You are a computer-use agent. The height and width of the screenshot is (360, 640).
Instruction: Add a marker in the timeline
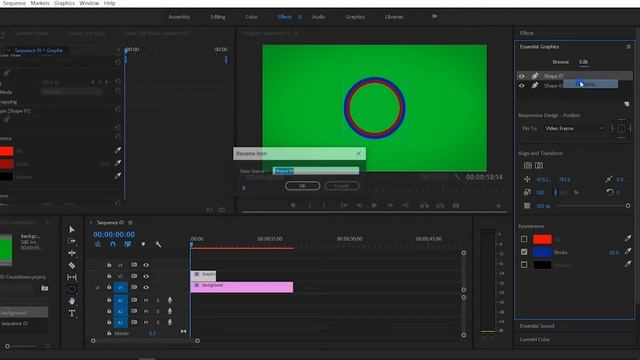[143, 244]
